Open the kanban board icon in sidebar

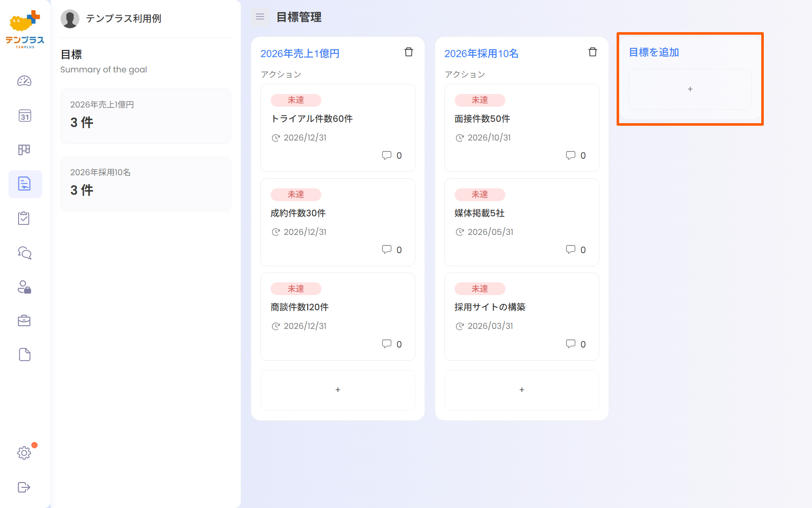(24, 149)
